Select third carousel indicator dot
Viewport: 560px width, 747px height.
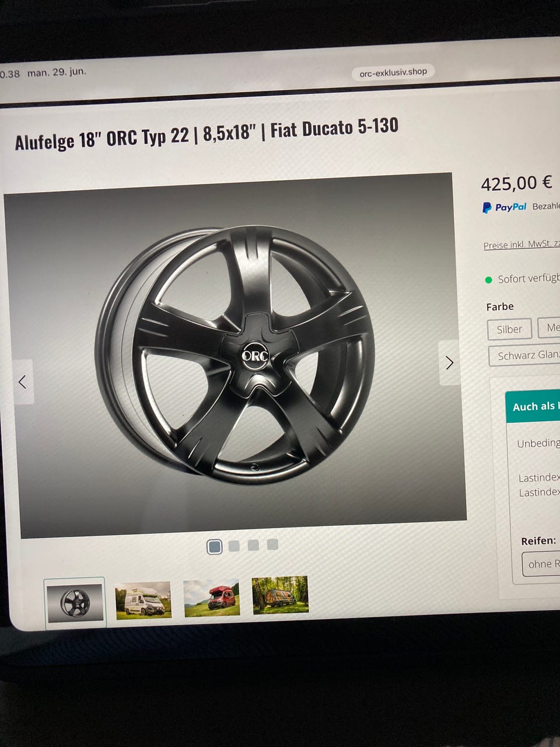pyautogui.click(x=253, y=545)
